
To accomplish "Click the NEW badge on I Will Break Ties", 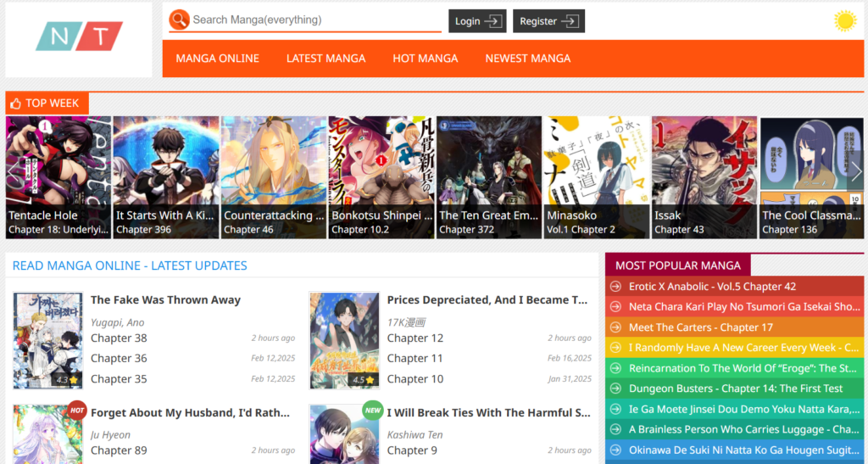I will pyautogui.click(x=373, y=411).
